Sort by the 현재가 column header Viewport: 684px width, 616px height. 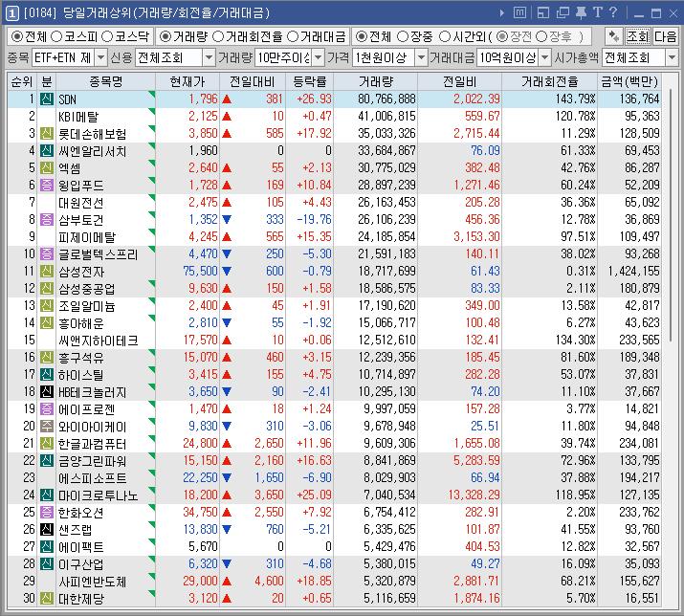(188, 81)
